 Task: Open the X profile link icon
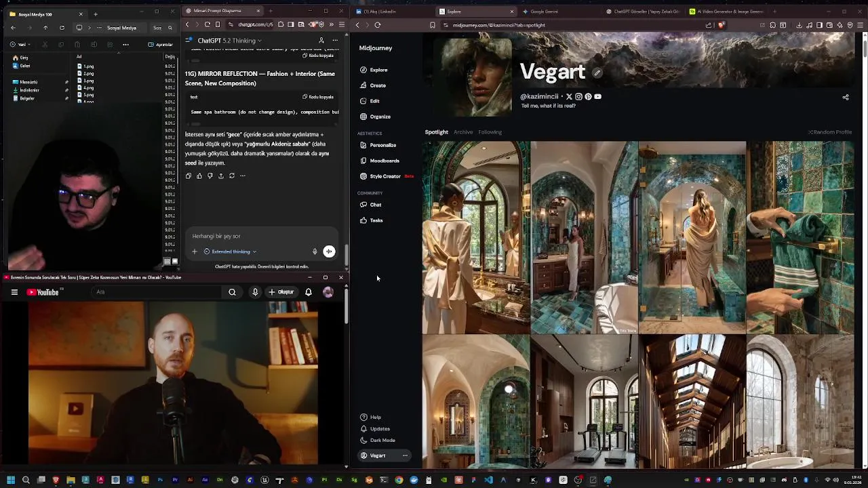point(569,97)
